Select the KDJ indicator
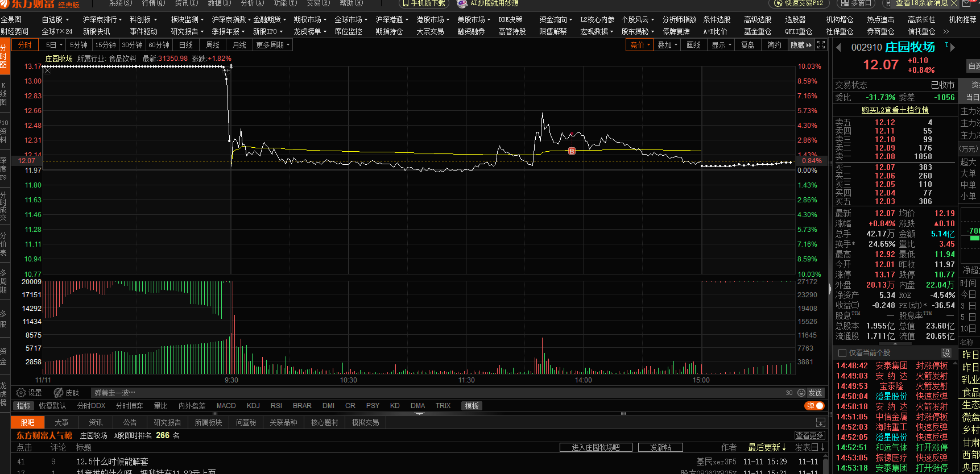 point(253,406)
